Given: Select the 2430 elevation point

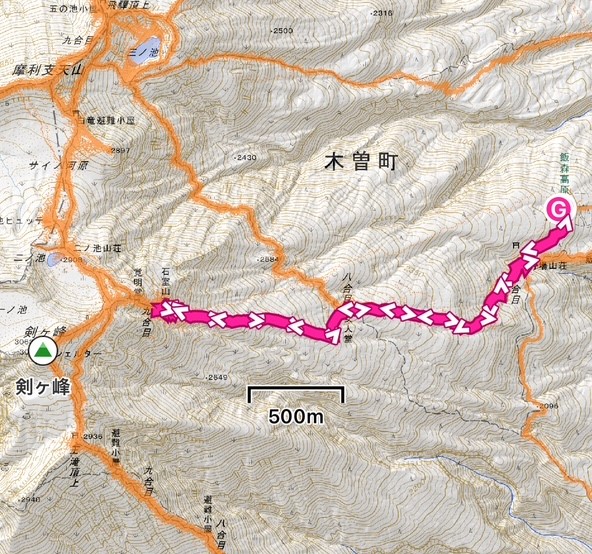Looking at the screenshot, I should click(245, 157).
